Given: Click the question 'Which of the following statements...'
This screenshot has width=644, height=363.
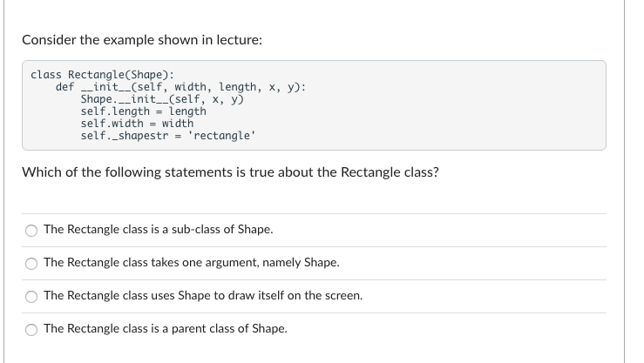Looking at the screenshot, I should coord(230,172).
